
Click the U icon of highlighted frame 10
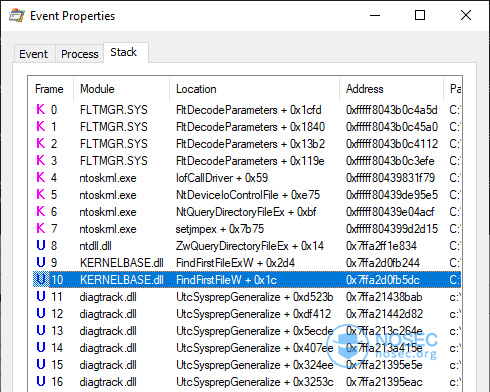point(41,279)
